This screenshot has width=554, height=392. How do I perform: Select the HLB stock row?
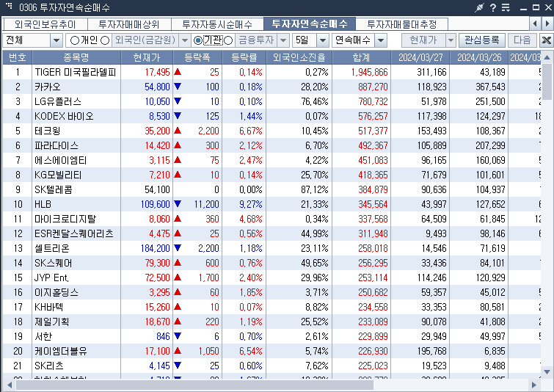point(271,204)
